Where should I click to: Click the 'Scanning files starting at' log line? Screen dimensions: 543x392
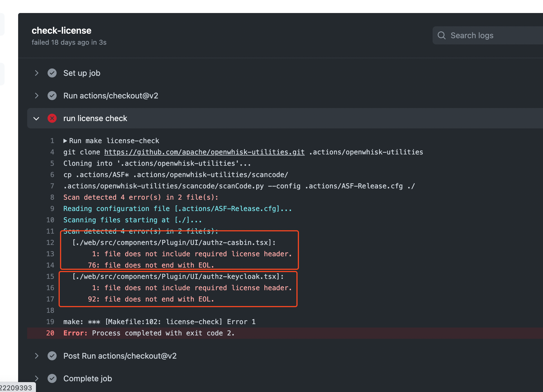(x=132, y=220)
